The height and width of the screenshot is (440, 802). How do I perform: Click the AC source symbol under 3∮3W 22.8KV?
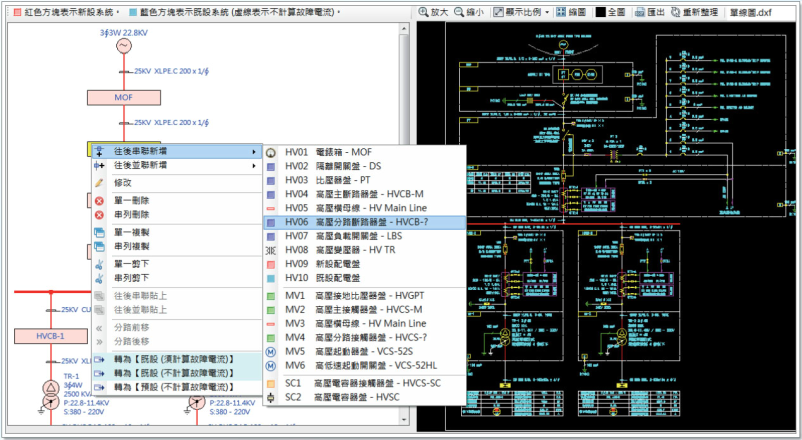tap(123, 46)
